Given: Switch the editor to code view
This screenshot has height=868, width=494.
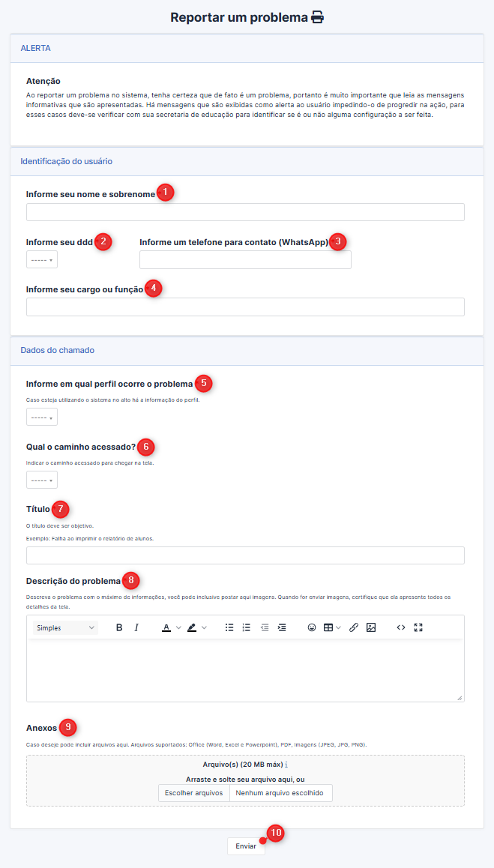Looking at the screenshot, I should 401,627.
